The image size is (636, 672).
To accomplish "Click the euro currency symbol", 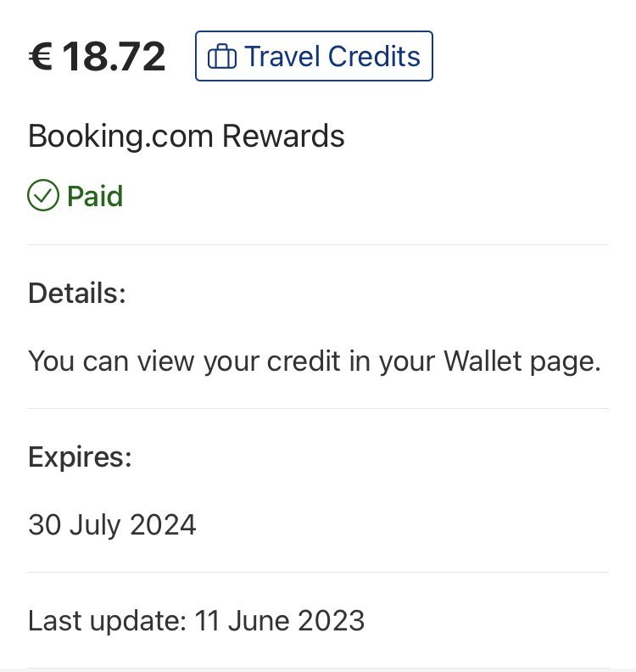I will 40,57.
